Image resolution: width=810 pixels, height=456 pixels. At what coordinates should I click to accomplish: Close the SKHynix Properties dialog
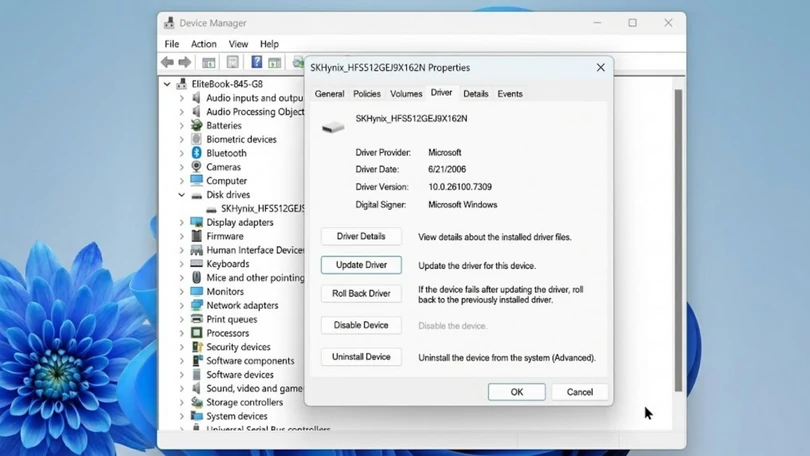(x=600, y=68)
